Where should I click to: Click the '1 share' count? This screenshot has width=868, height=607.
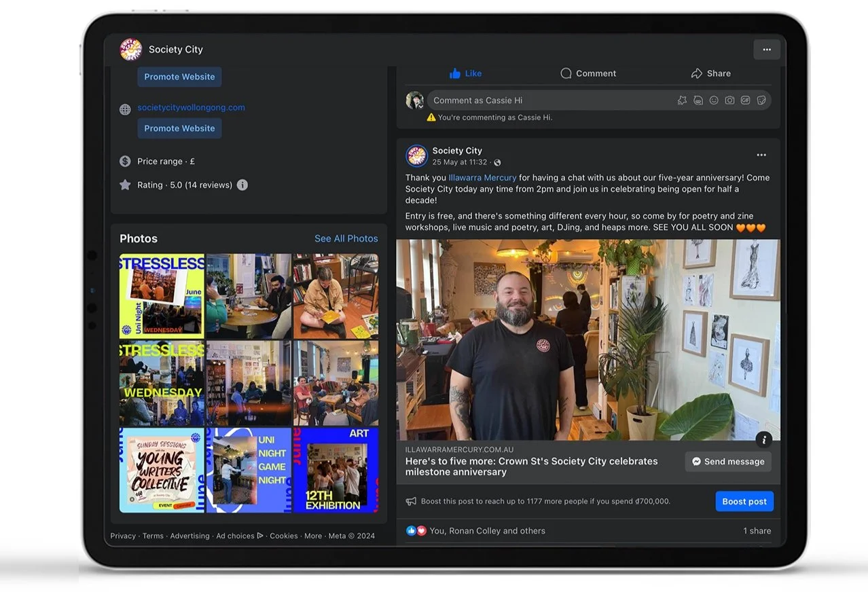point(757,531)
